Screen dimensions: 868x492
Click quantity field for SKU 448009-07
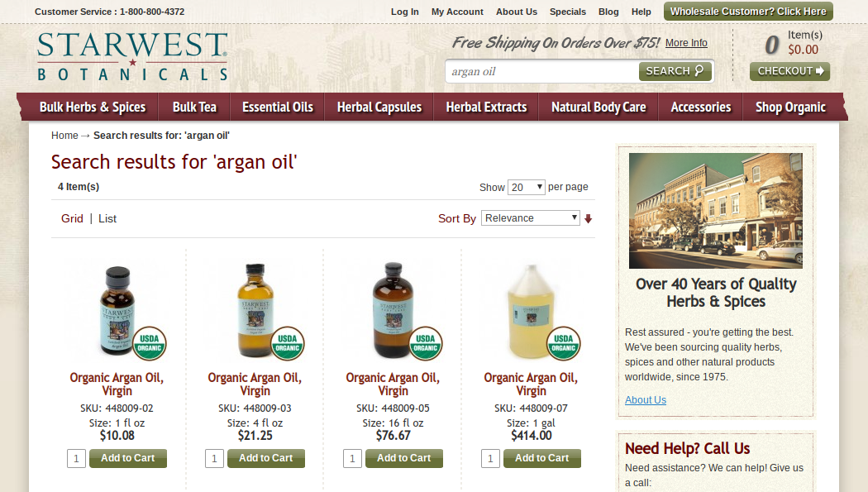(x=490, y=458)
